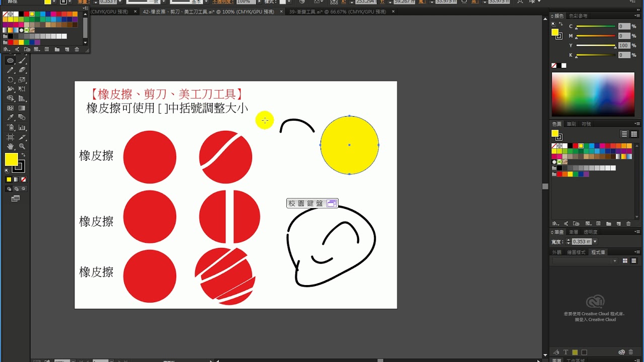Image resolution: width=644 pixels, height=362 pixels.
Task: Click swap fill and stroke arrow in toolbox
Action: coord(23,155)
